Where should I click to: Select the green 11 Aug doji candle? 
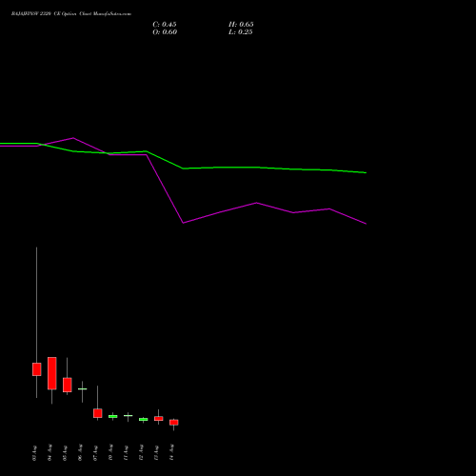129,415
